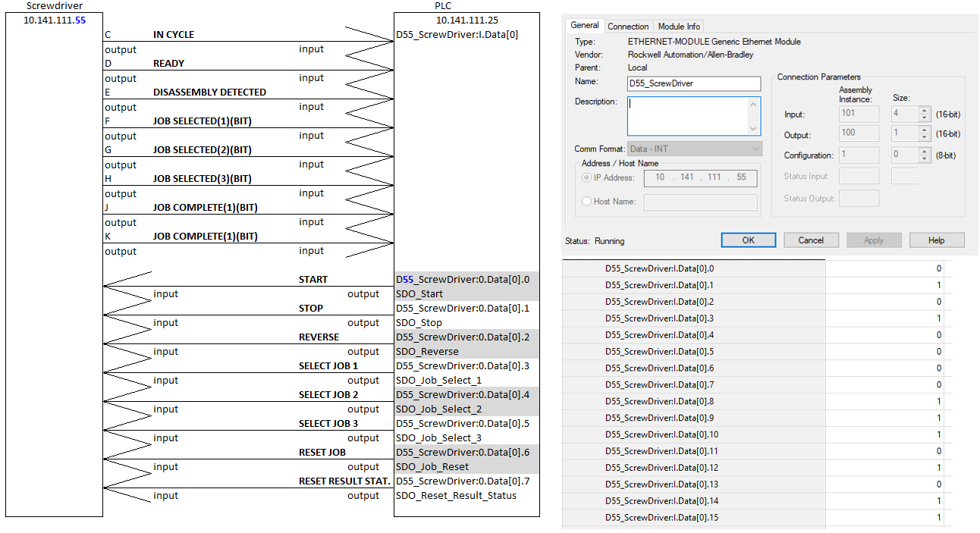Increase Configuration size with up arrow
The width and height of the screenshot is (980, 533).
pyautogui.click(x=924, y=152)
